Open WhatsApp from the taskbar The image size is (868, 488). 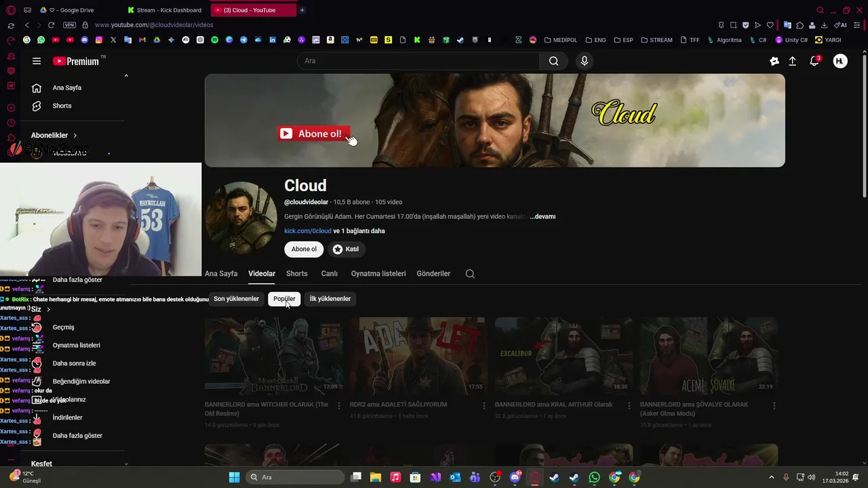pos(594,477)
